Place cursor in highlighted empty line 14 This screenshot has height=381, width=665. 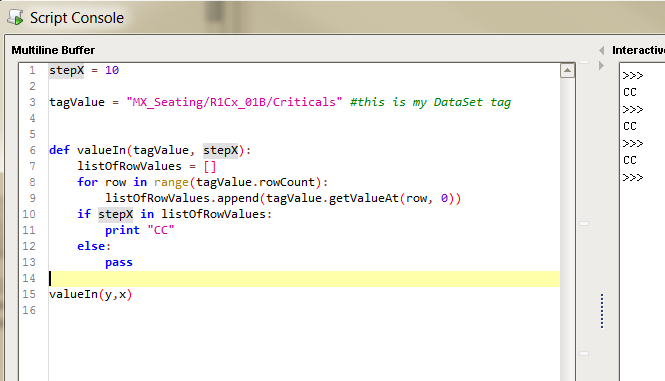pos(304,279)
